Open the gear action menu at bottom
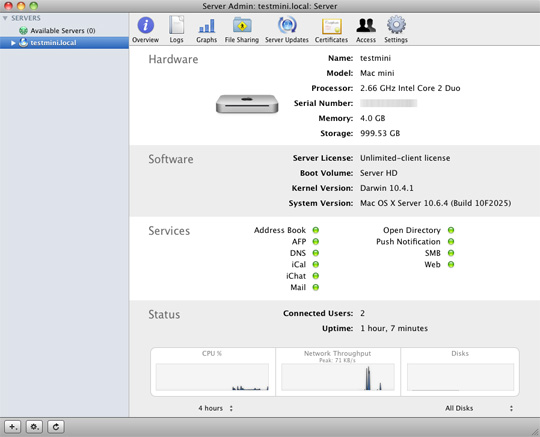This screenshot has height=437, width=540. (x=34, y=427)
